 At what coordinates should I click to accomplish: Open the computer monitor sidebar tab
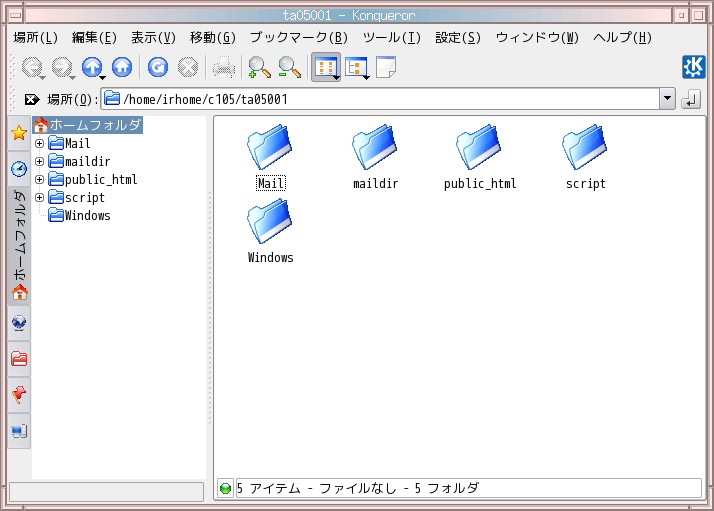(x=19, y=431)
